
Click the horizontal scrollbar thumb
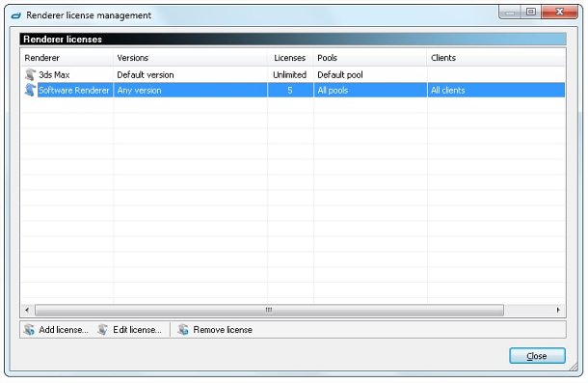tap(269, 310)
